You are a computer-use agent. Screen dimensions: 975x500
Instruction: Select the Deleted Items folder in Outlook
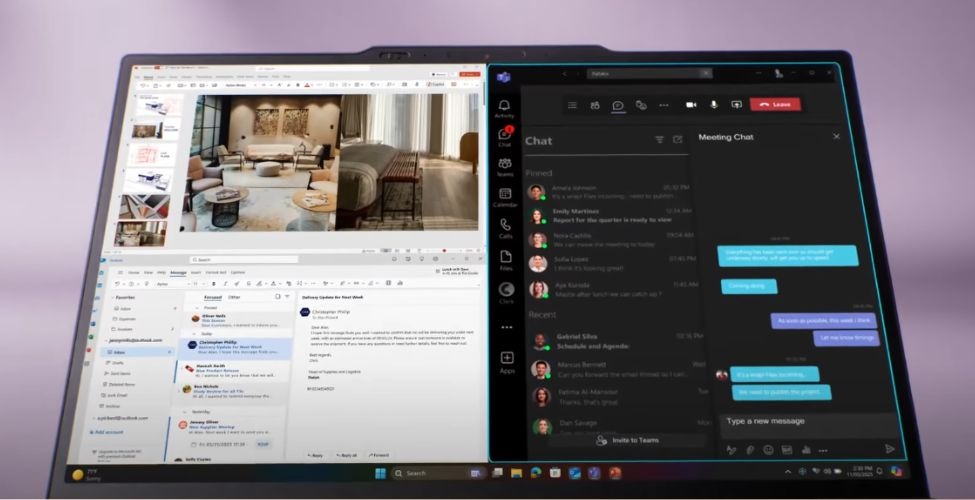click(121, 384)
